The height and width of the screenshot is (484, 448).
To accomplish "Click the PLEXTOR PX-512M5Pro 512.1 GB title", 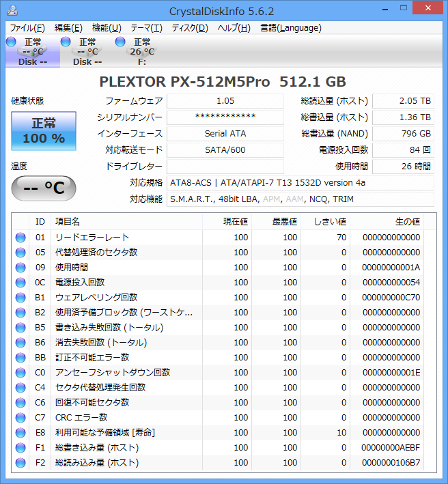I will (x=223, y=82).
